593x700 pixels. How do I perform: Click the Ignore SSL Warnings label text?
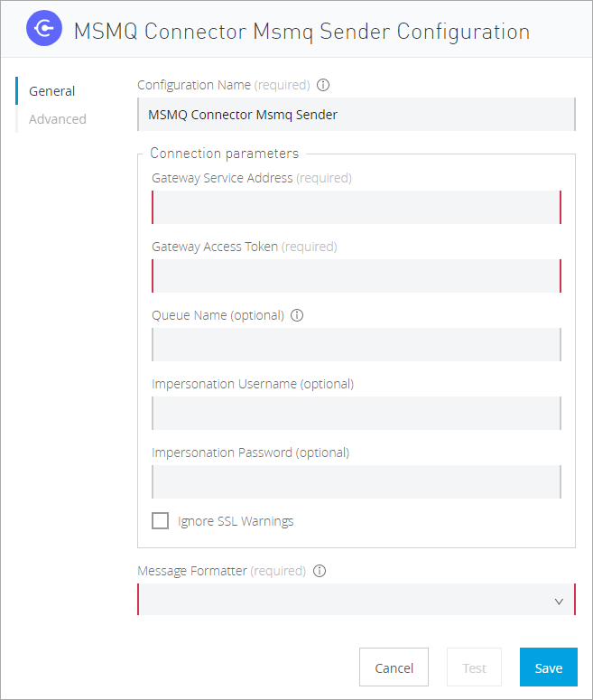coord(236,521)
